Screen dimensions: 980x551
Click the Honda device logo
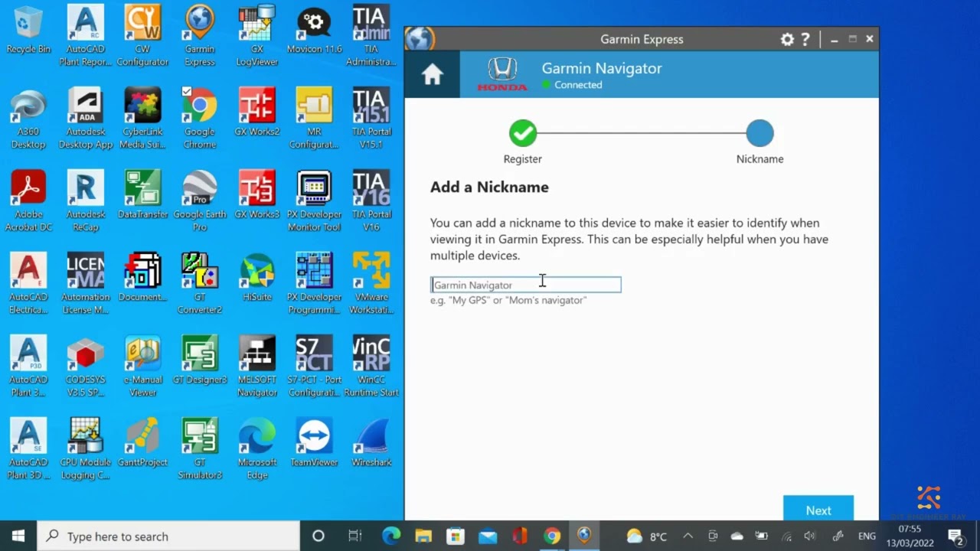[x=502, y=74]
